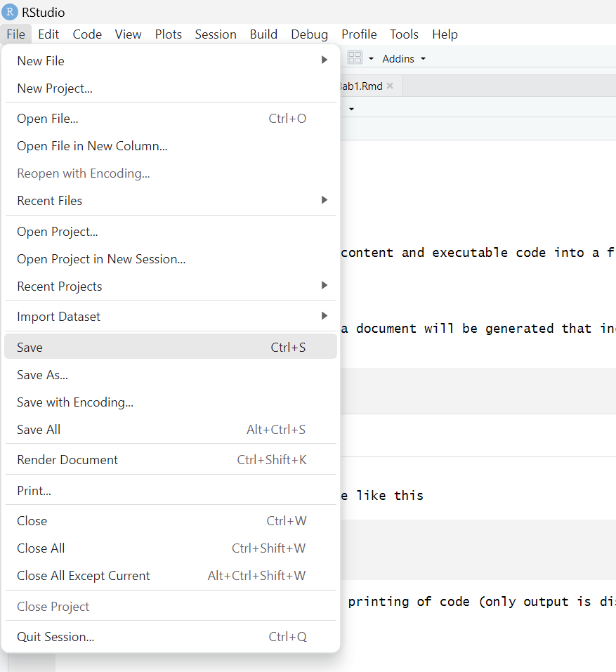Open the Addins dropdown
Screen dimensions: 616x672
coord(404,59)
